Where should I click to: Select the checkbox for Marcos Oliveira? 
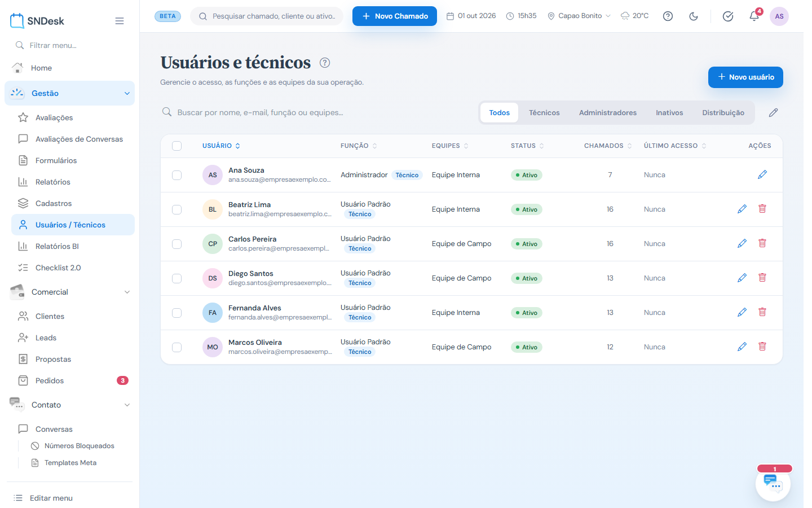177,347
